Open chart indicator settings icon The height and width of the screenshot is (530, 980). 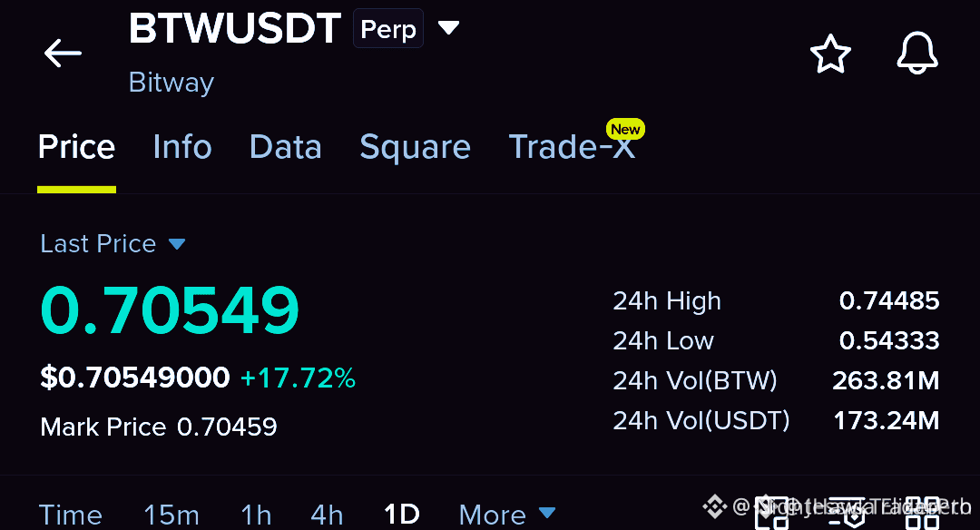[x=848, y=514]
